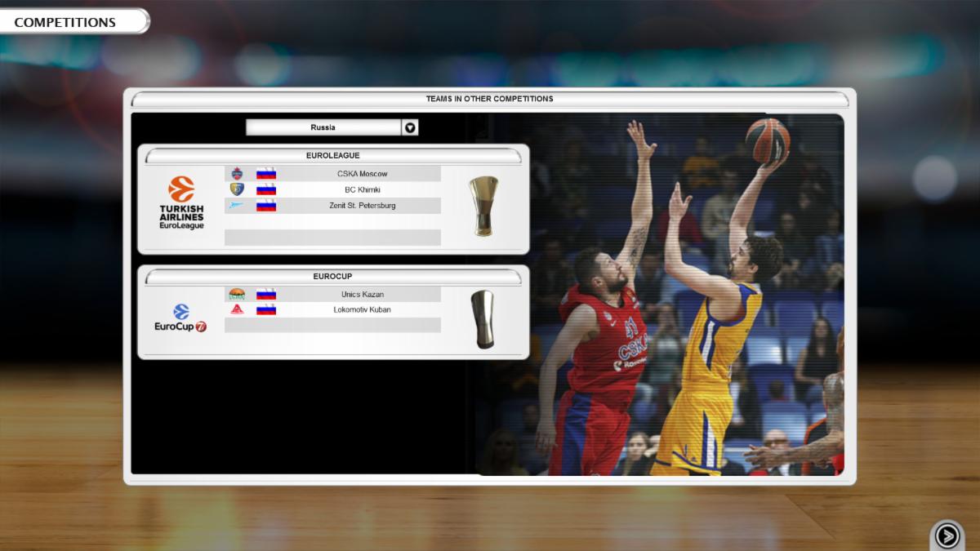Click the BC Khimki club logo
The width and height of the screenshot is (980, 551).
click(237, 189)
